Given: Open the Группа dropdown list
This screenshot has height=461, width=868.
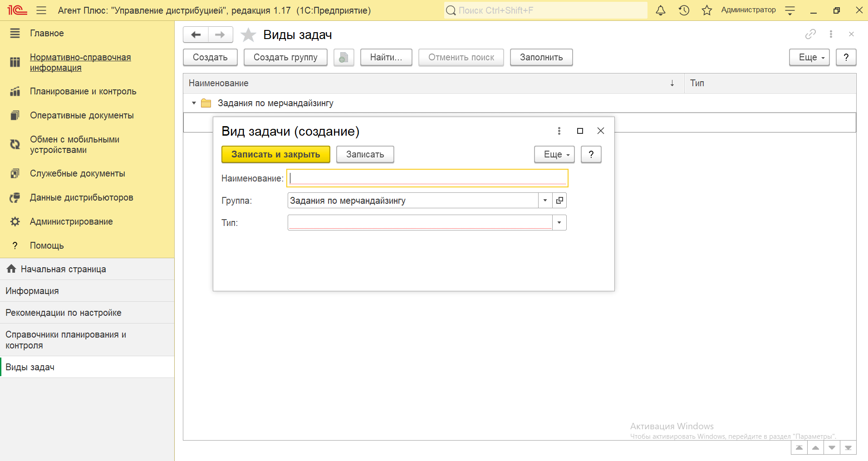Looking at the screenshot, I should pos(545,200).
